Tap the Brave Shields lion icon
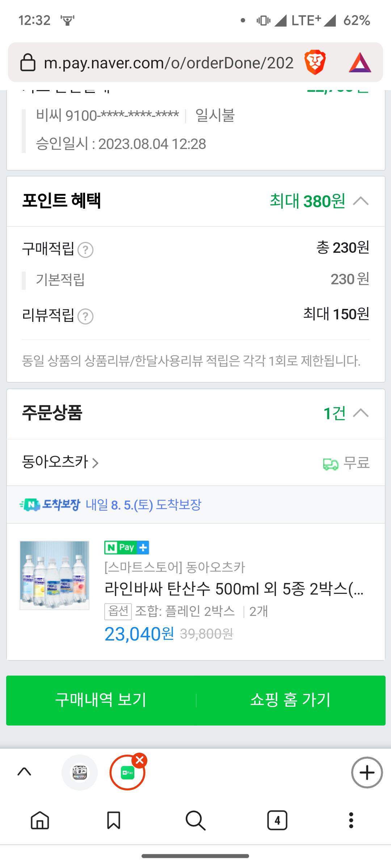Image resolution: width=391 pixels, height=868 pixels. pos(315,63)
